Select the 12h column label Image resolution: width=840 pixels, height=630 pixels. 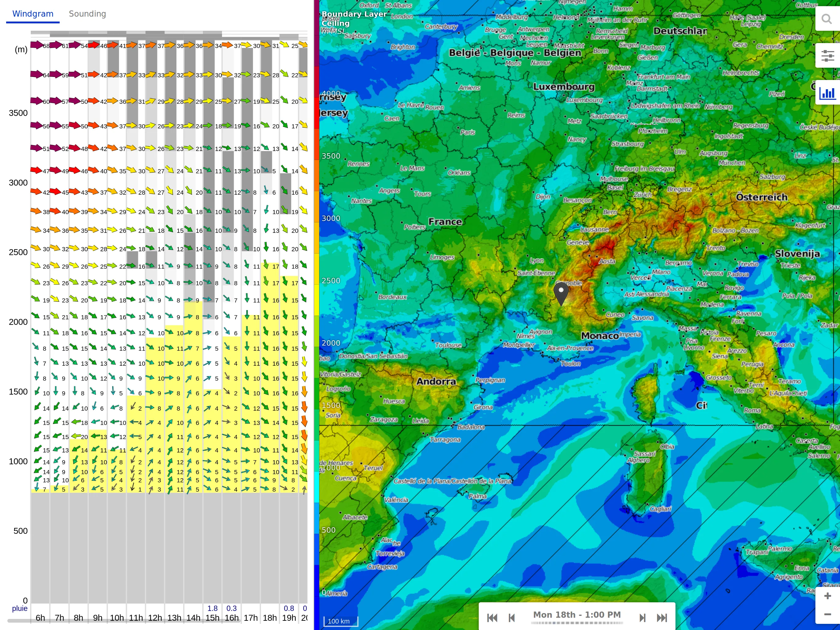(155, 618)
